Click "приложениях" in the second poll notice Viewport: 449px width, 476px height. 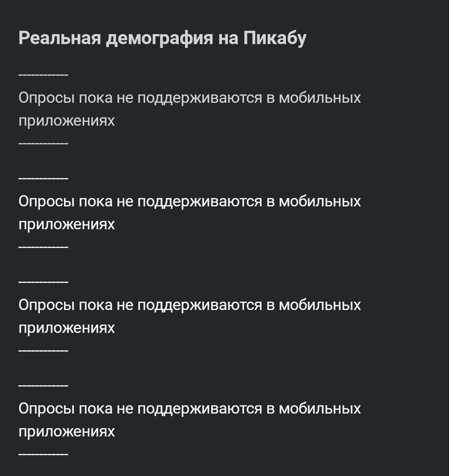point(67,225)
